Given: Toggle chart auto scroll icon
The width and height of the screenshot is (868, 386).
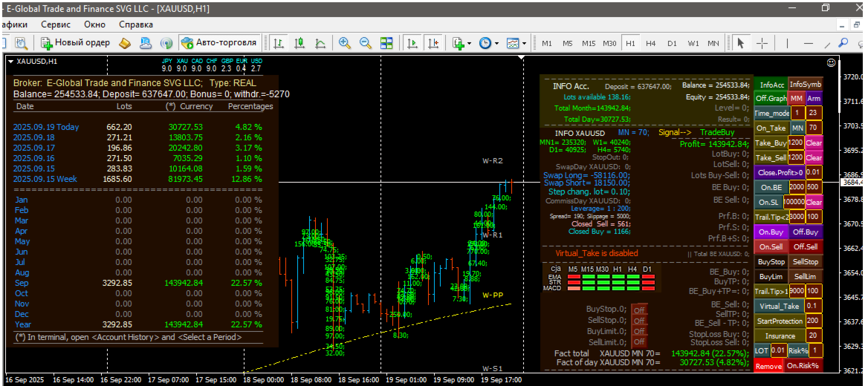Looking at the screenshot, I should (412, 42).
